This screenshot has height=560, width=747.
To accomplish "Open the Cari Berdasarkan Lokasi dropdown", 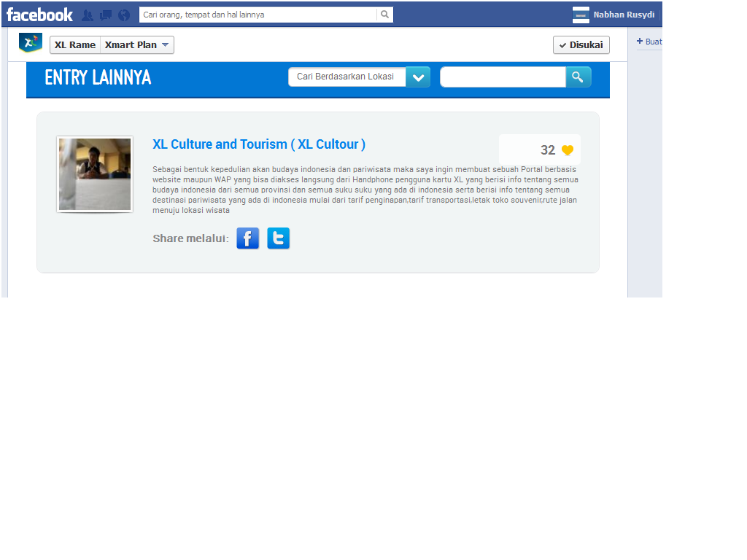I will click(x=347, y=77).
